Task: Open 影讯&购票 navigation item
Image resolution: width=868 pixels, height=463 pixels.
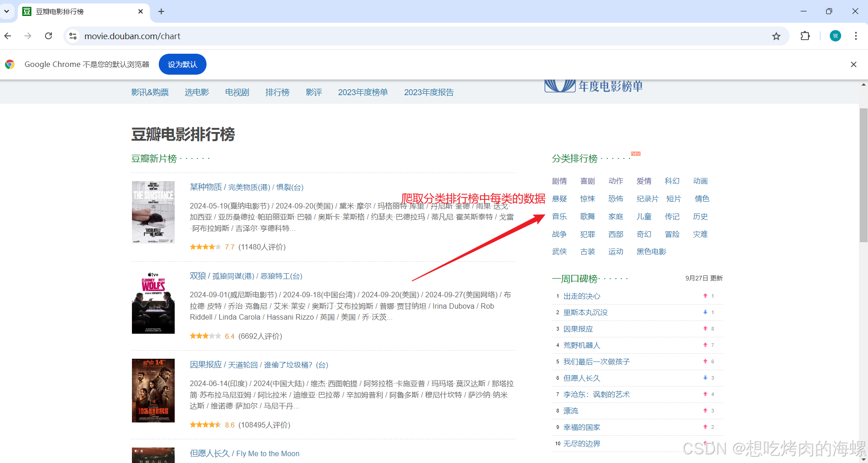Action: coord(150,92)
